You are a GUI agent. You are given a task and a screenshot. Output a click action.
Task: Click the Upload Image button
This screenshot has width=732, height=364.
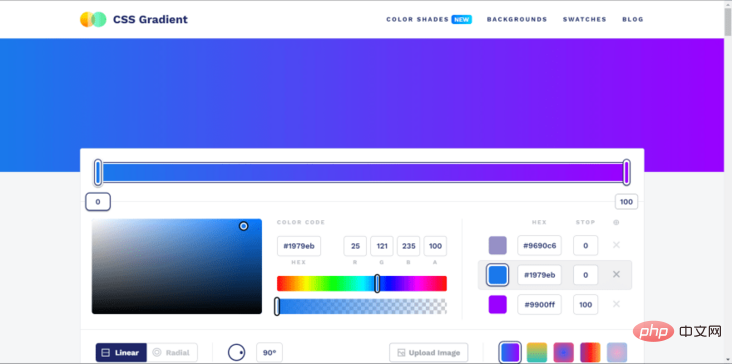[429, 352]
